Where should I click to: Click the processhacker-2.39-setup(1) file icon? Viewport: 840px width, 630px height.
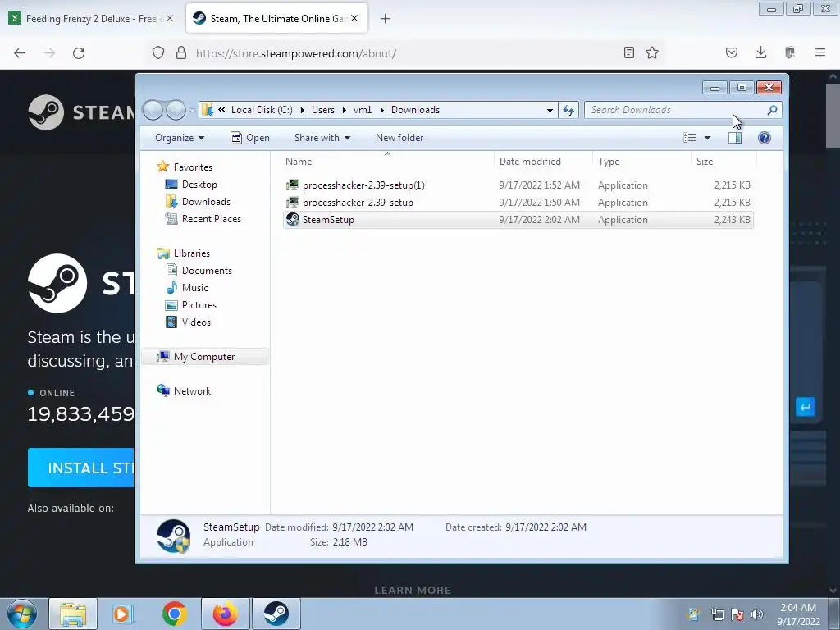point(293,185)
